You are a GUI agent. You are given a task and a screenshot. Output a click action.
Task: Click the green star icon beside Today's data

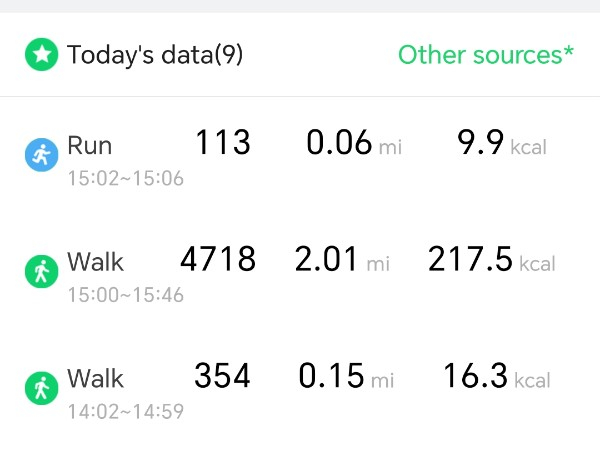tap(41, 54)
